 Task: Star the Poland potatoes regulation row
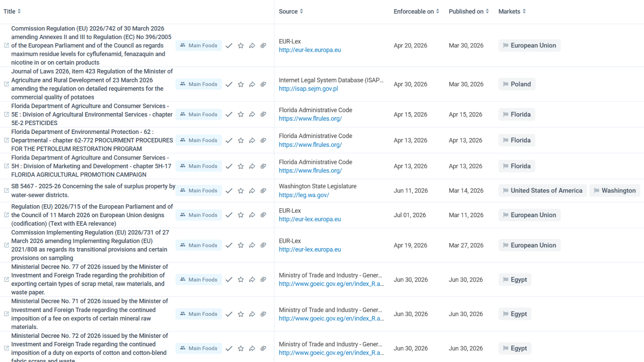click(241, 84)
